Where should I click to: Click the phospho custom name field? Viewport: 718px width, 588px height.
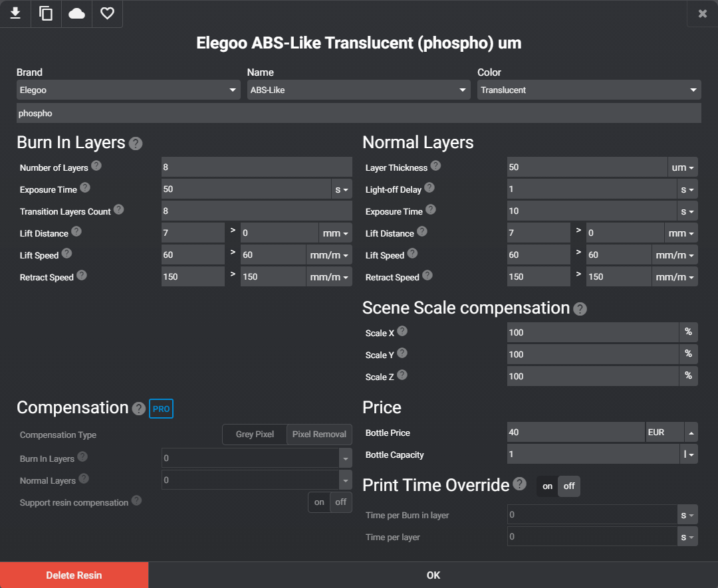point(358,113)
